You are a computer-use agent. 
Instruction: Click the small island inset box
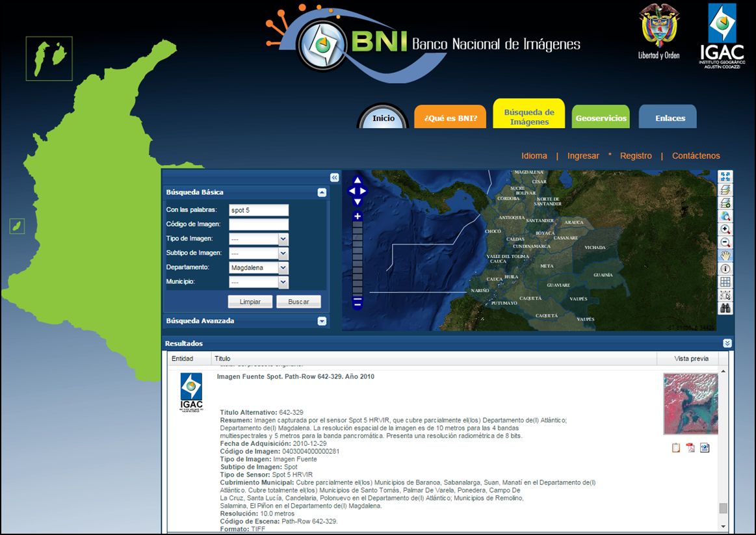click(18, 226)
